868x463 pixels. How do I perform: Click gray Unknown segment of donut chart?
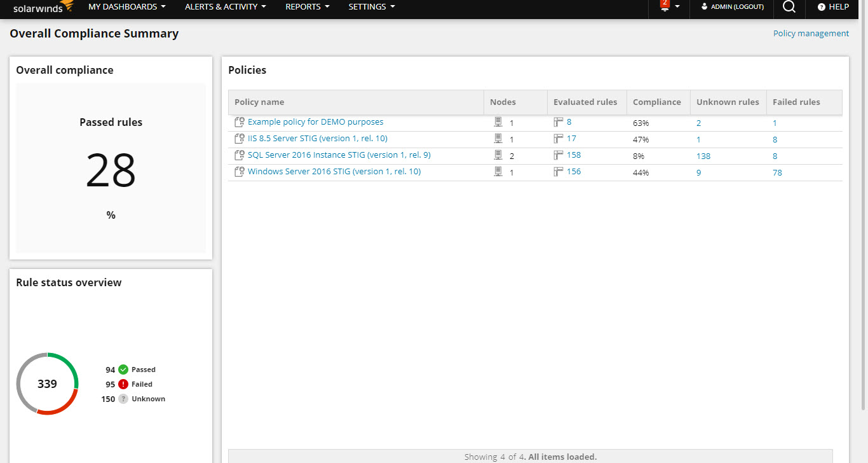pyautogui.click(x=21, y=374)
